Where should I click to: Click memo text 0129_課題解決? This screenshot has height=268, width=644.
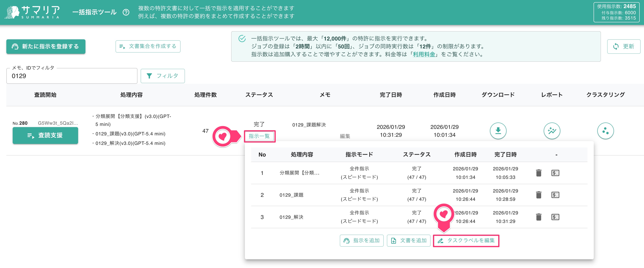(309, 125)
